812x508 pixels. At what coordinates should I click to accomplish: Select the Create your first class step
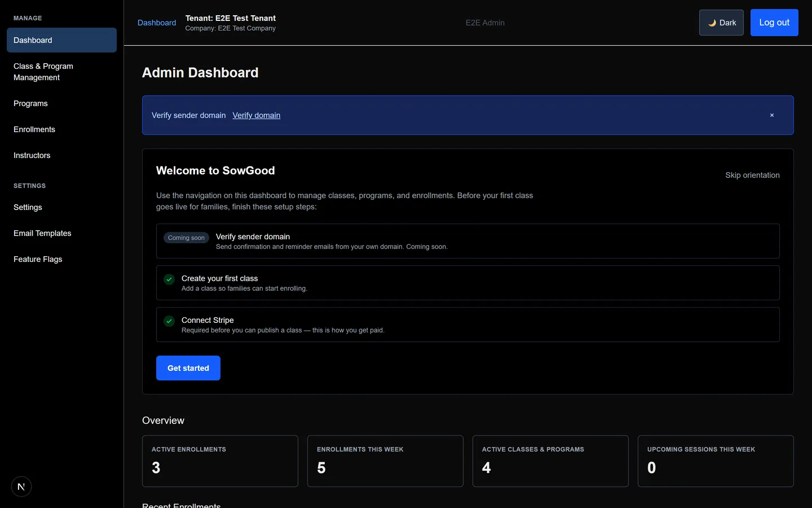[468, 283]
